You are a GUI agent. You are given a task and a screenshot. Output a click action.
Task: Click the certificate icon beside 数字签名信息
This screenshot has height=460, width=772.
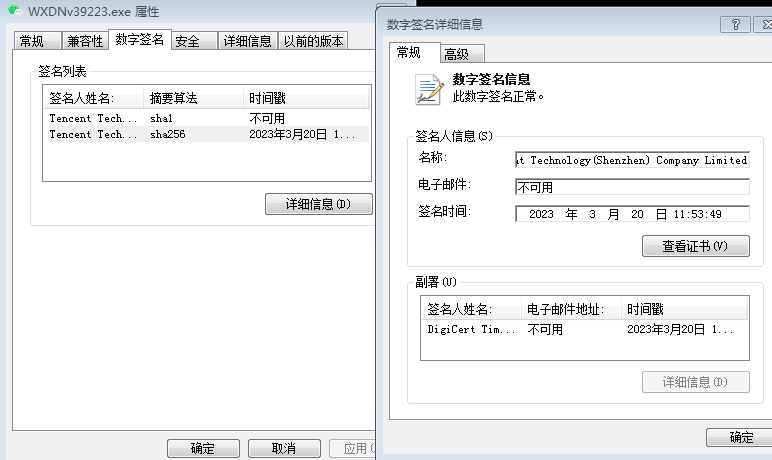coord(429,89)
